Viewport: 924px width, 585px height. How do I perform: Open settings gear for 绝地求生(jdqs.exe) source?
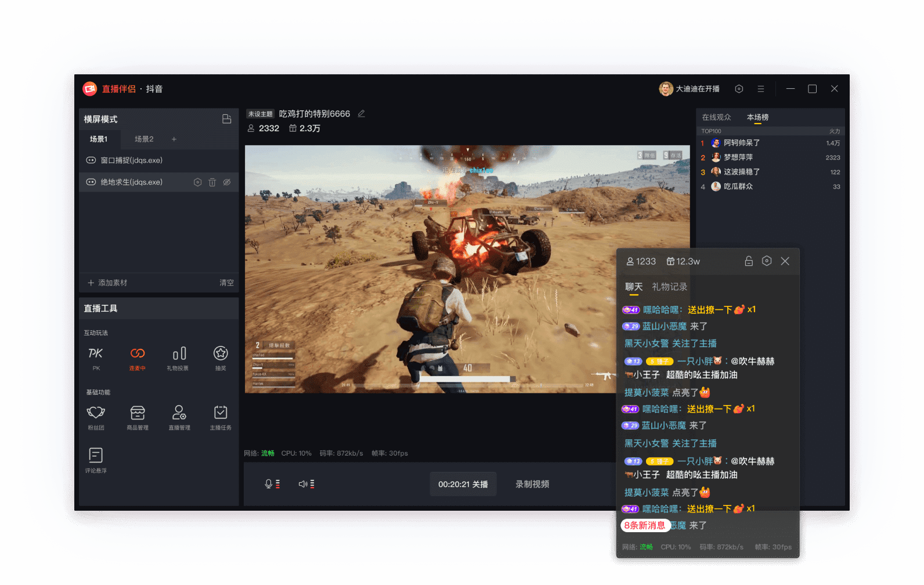coord(197,182)
